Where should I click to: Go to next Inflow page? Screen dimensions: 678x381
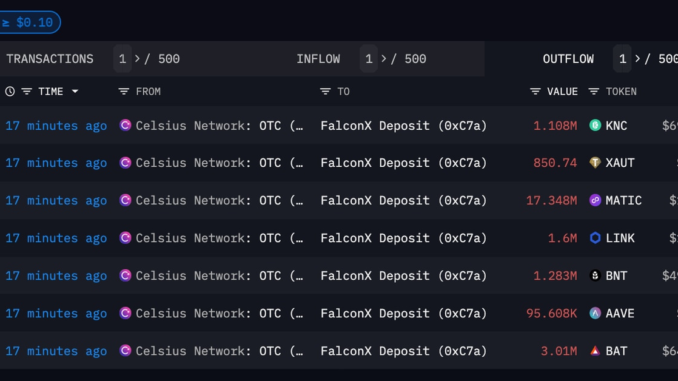click(x=384, y=58)
